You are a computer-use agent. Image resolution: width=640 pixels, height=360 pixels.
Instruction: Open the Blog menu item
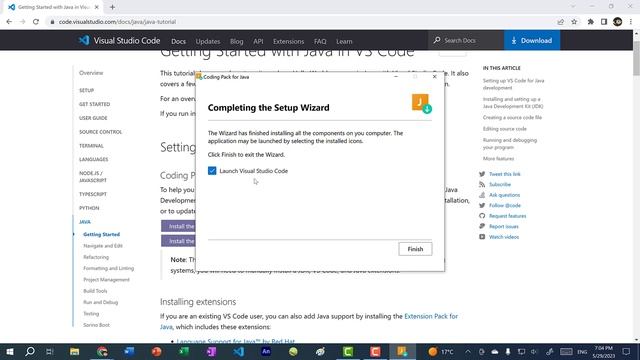236,41
